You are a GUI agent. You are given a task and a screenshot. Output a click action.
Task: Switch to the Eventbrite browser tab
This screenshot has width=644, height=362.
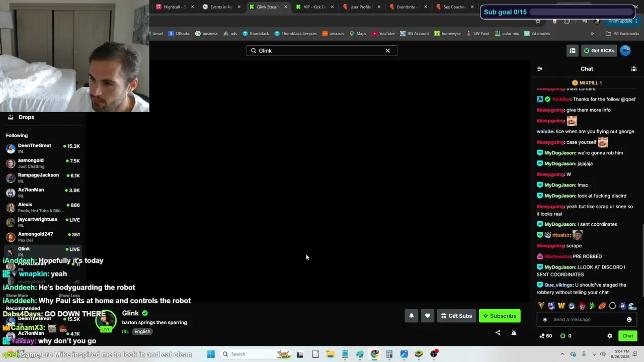tap(407, 7)
